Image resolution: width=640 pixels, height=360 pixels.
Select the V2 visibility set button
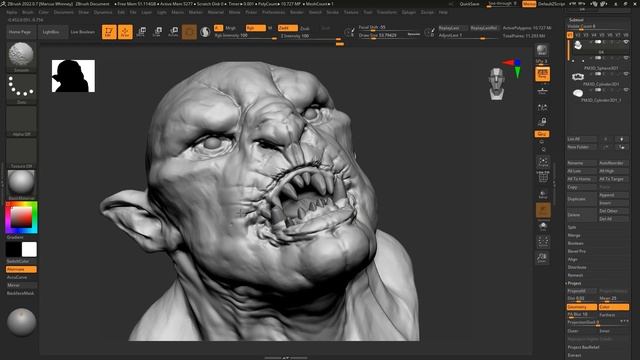tap(578, 36)
